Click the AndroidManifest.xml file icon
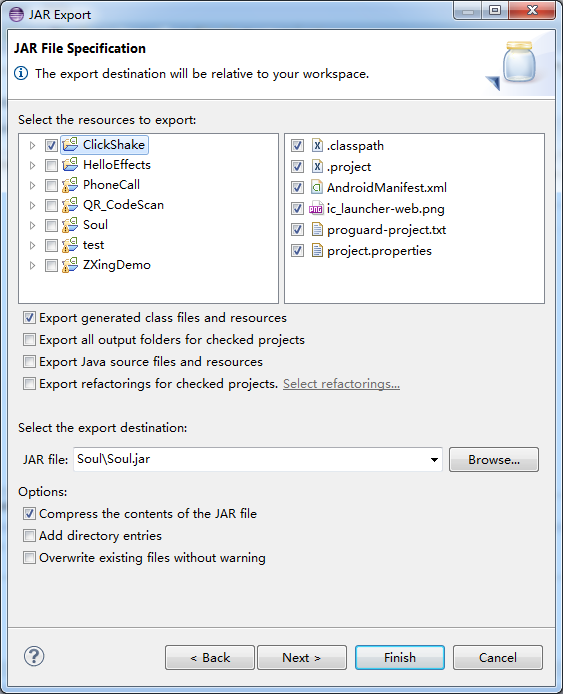The height and width of the screenshot is (694, 563). (x=317, y=187)
